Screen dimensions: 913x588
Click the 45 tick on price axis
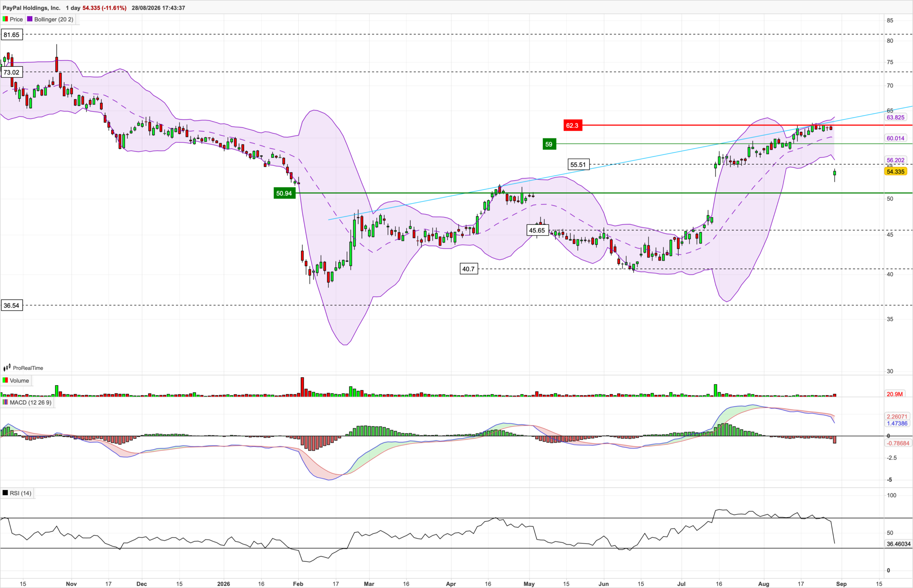890,235
